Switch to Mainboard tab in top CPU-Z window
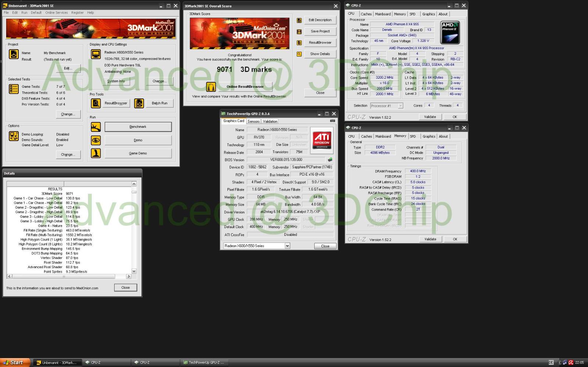The image size is (588, 367). pos(383,14)
